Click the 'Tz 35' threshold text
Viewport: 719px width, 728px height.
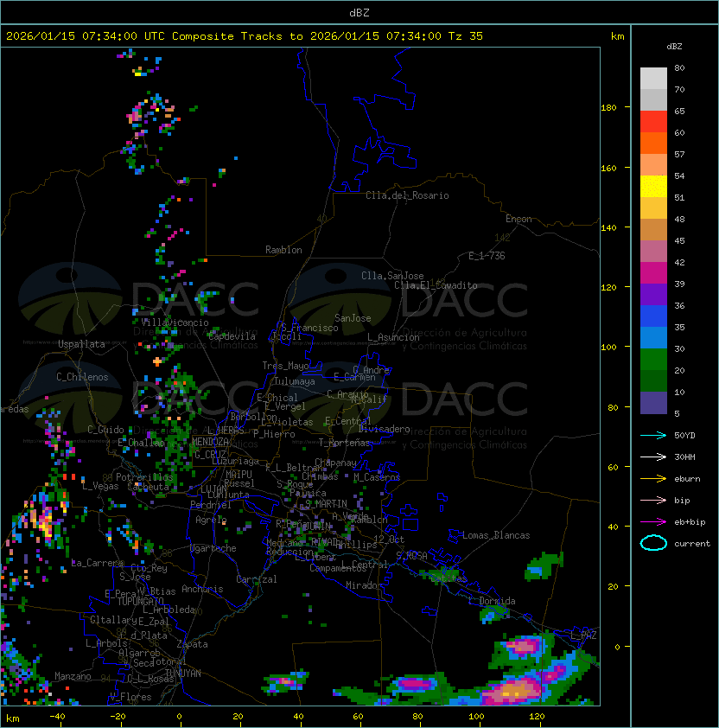click(x=466, y=36)
